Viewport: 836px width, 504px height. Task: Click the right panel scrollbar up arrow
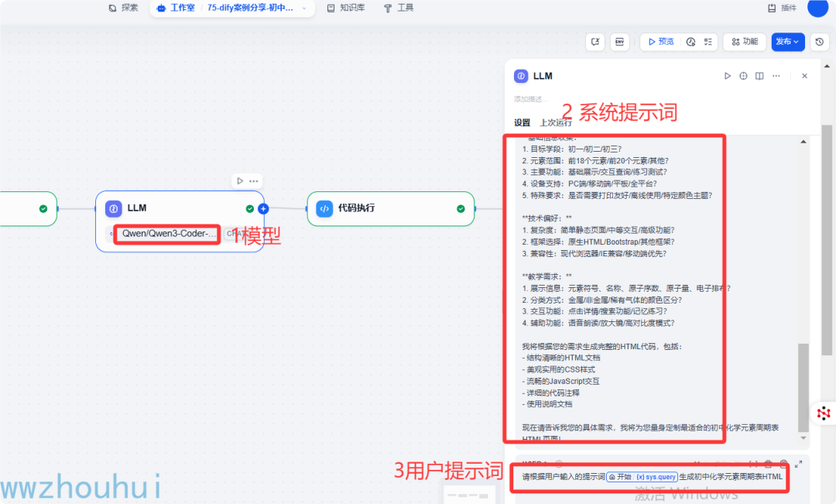[x=827, y=67]
